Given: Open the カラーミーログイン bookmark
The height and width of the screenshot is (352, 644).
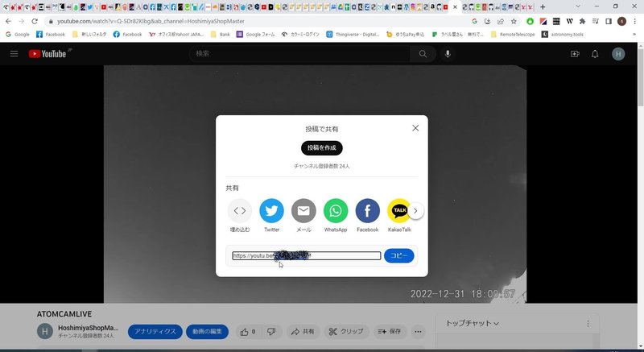Looking at the screenshot, I should coord(299,35).
